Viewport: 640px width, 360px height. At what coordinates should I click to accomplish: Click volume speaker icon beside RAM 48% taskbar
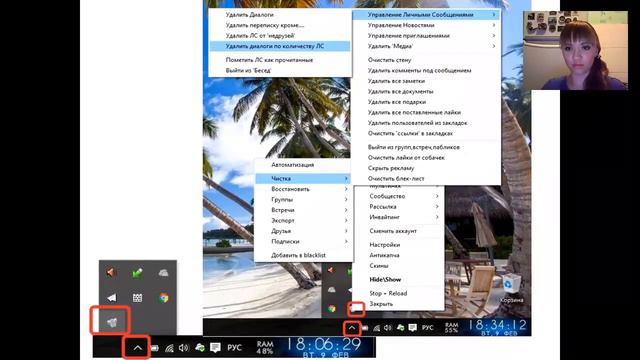coord(184,348)
